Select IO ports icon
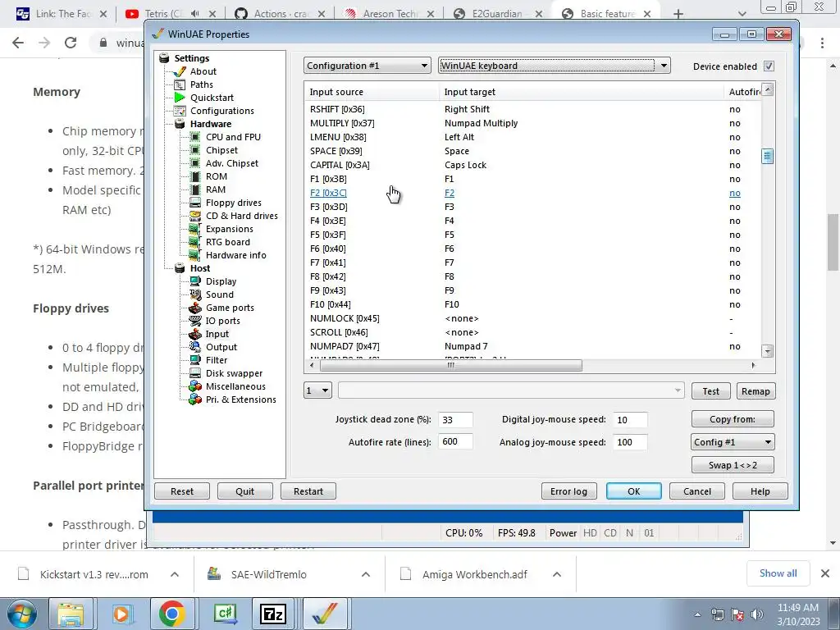 click(x=195, y=321)
